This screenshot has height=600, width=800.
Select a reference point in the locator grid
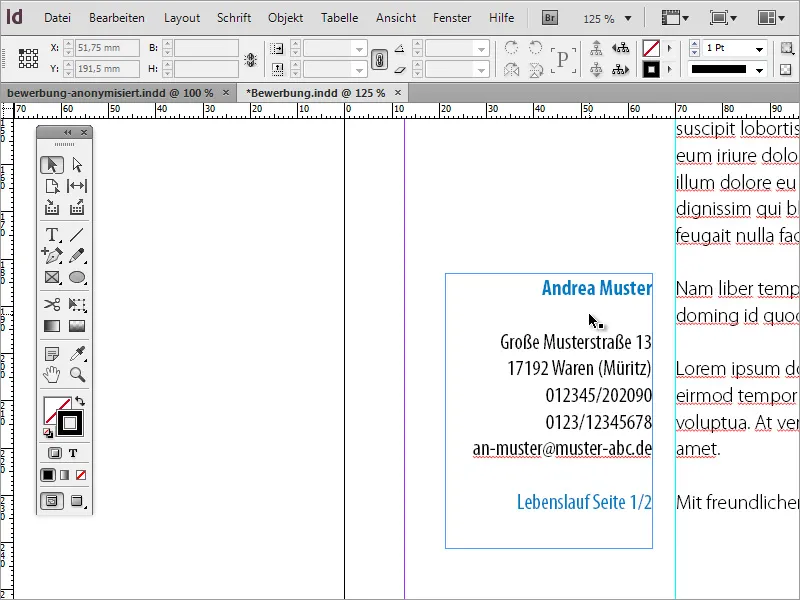click(29, 58)
